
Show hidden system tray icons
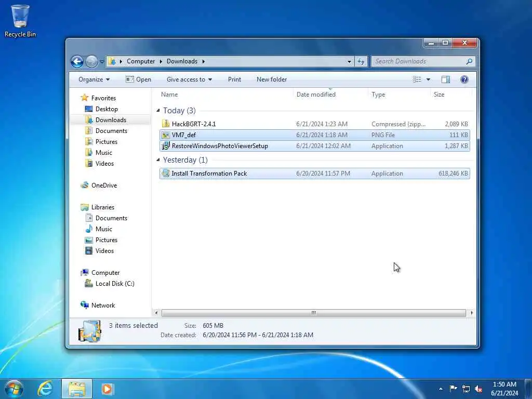(441, 389)
